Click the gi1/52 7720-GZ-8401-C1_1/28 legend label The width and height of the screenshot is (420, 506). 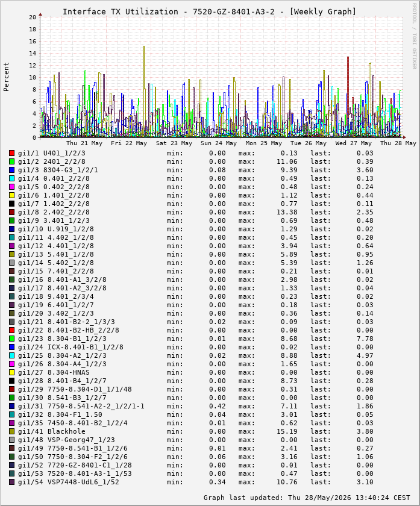point(75,465)
